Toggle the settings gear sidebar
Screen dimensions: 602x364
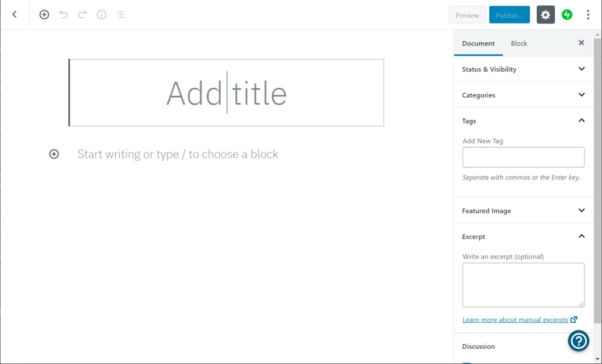[x=546, y=15]
